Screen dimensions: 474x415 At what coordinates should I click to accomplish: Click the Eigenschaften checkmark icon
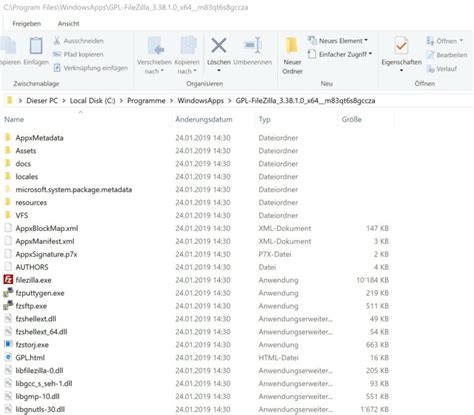point(401,46)
